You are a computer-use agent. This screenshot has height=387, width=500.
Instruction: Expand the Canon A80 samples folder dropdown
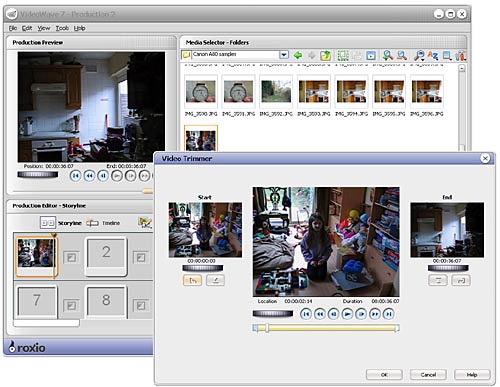point(284,54)
